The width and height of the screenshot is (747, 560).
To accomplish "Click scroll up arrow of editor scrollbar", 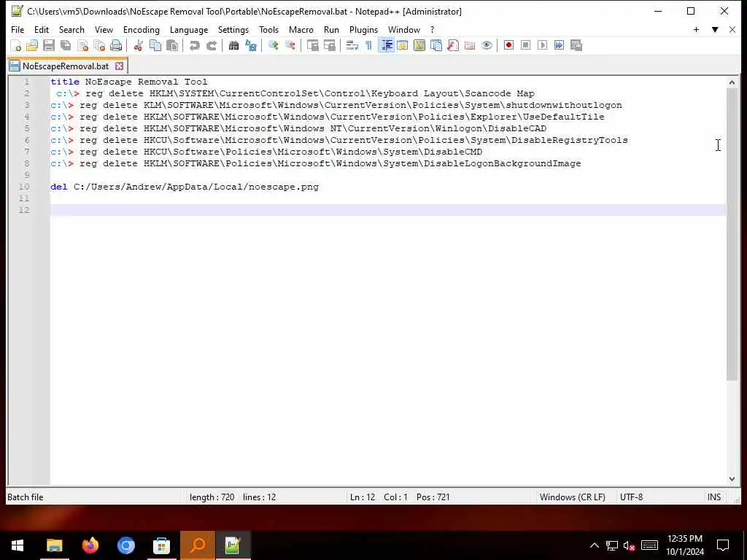I will click(732, 82).
